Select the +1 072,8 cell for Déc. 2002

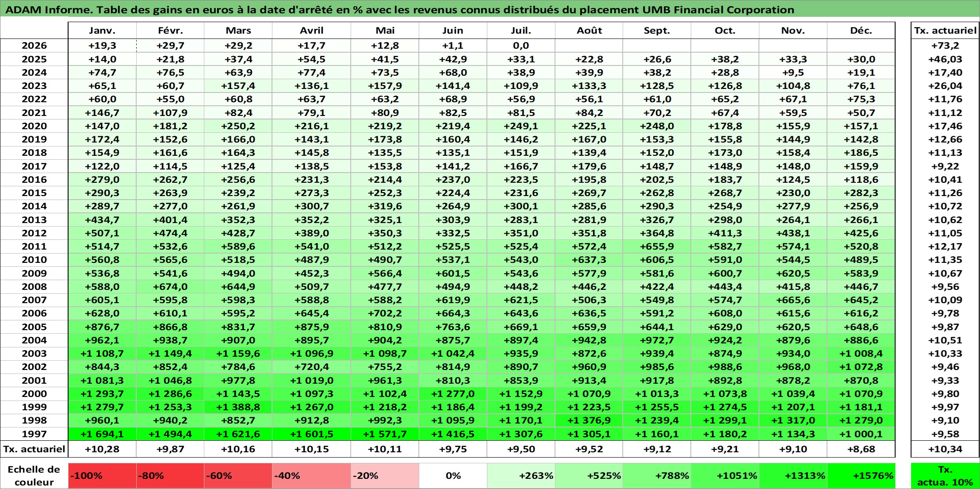pyautogui.click(x=861, y=367)
